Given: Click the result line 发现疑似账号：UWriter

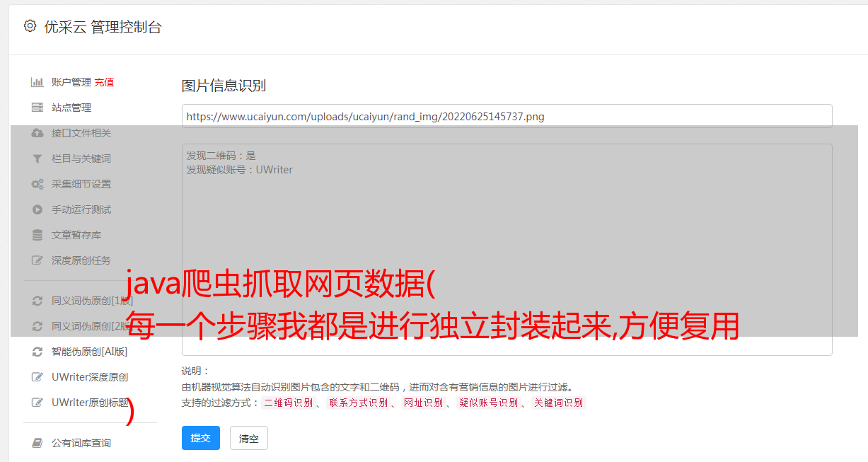Looking at the screenshot, I should pyautogui.click(x=239, y=170).
